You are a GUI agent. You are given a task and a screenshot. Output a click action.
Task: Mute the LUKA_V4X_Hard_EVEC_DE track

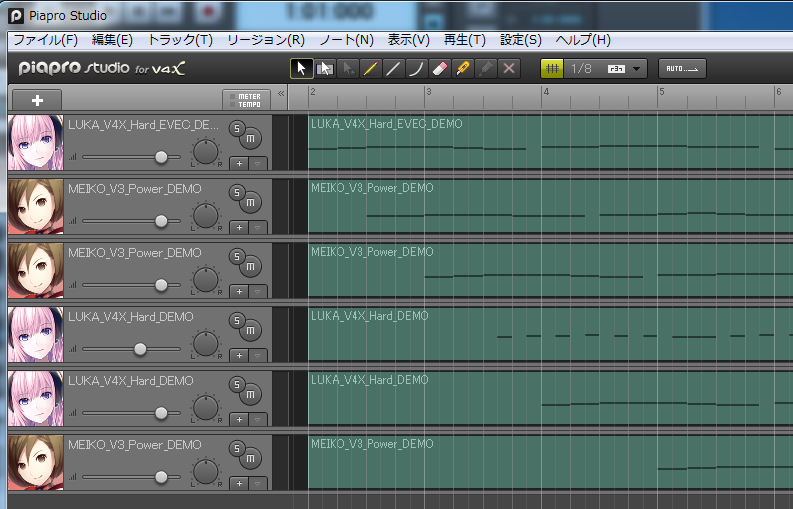pos(250,138)
